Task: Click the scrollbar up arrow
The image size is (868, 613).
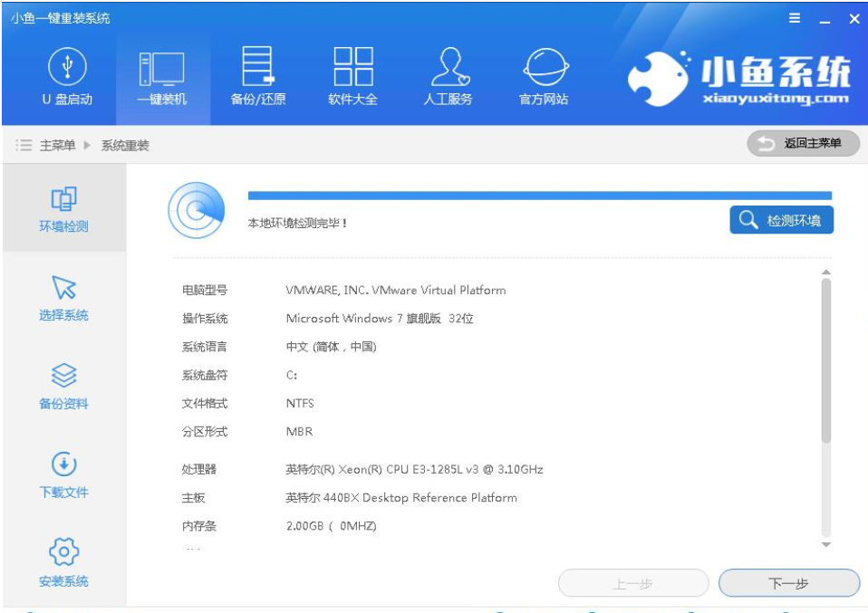Action: coord(826,273)
